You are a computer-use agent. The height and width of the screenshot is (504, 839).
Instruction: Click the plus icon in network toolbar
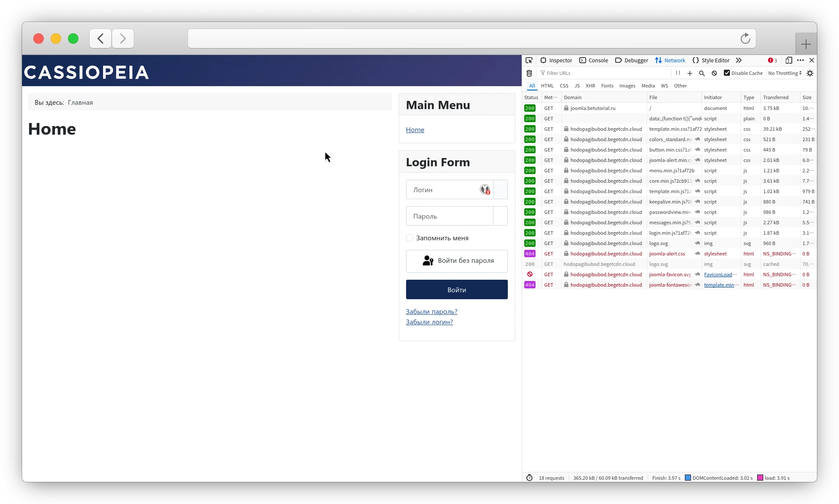[690, 73]
